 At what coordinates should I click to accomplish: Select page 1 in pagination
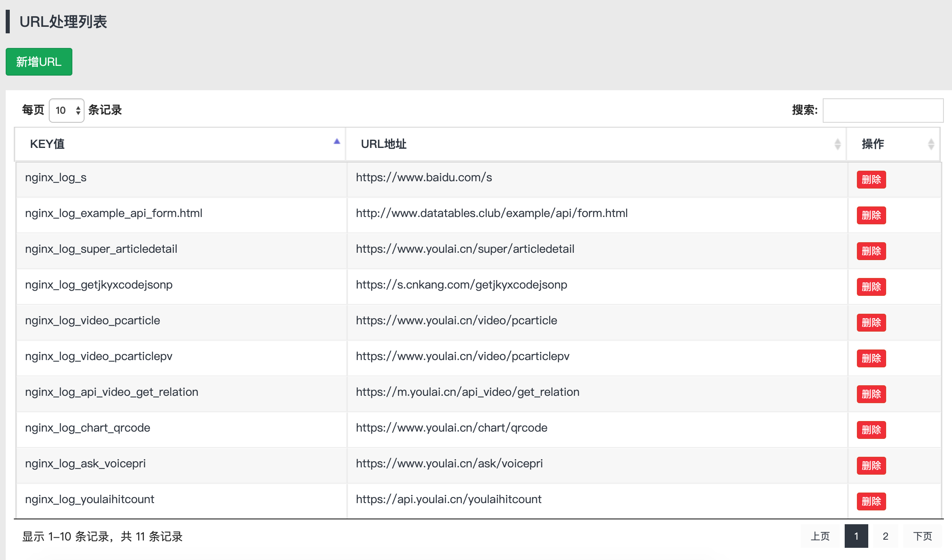click(856, 536)
